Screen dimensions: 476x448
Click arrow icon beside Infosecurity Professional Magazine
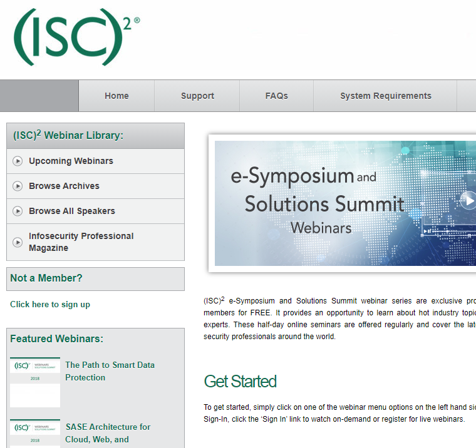click(x=18, y=242)
